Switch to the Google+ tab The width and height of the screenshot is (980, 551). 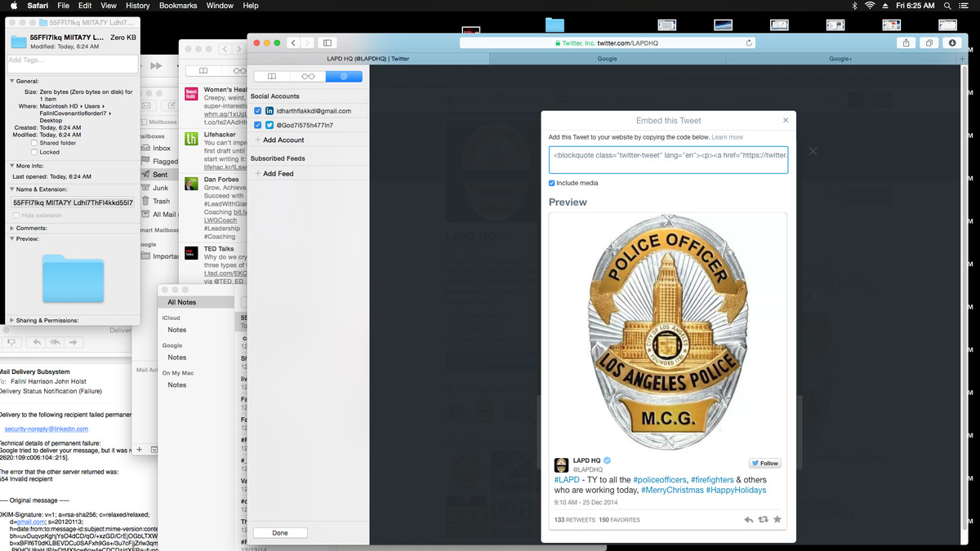tap(840, 59)
